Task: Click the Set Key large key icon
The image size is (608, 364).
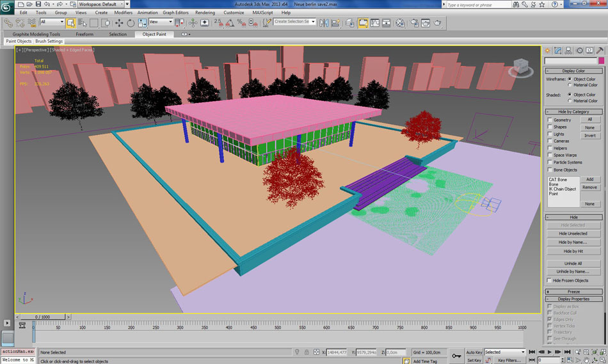Action: tap(456, 356)
